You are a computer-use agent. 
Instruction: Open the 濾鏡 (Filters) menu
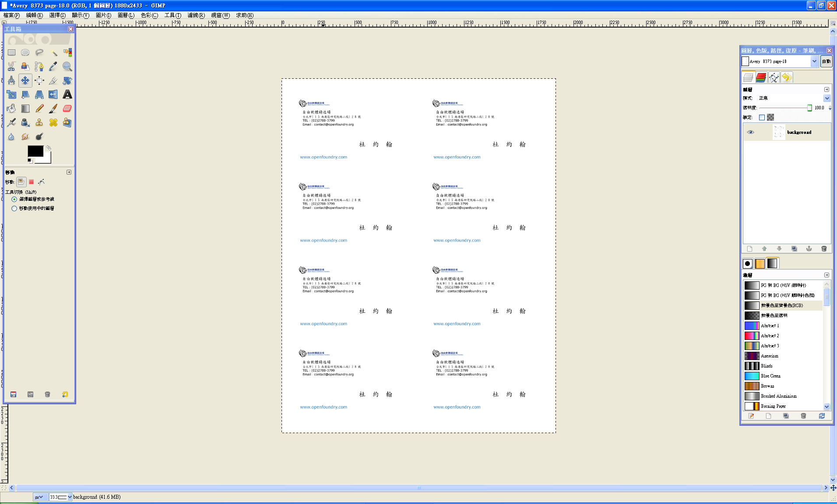[196, 15]
